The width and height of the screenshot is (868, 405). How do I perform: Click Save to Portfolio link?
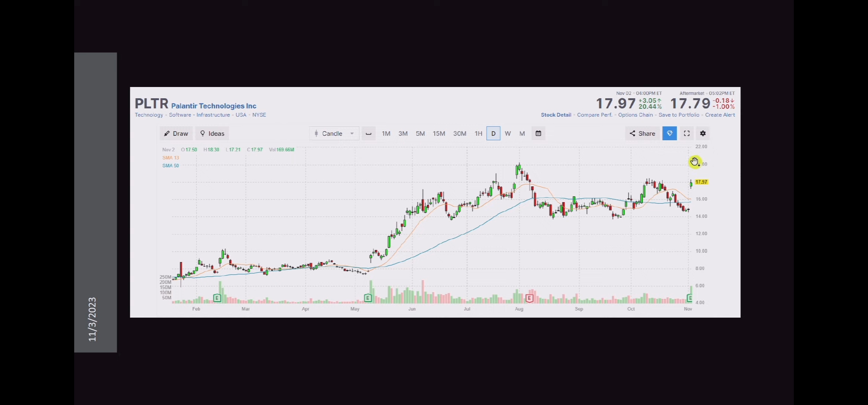point(679,115)
